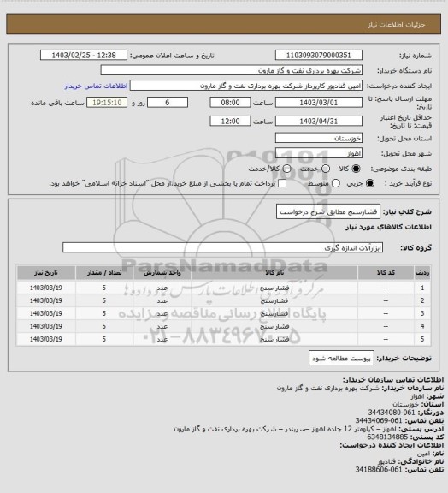Click the تاریخ نیاز column header
448x493 pixels.
tap(46, 273)
